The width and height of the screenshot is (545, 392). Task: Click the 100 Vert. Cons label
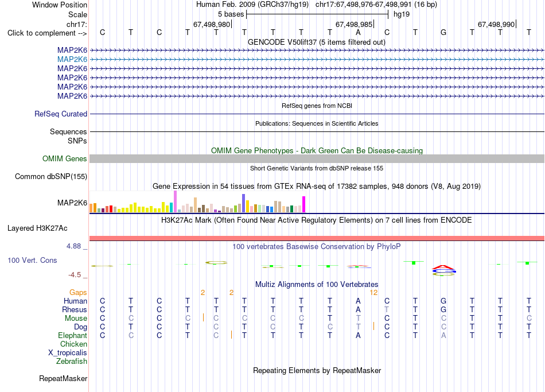pyautogui.click(x=32, y=260)
